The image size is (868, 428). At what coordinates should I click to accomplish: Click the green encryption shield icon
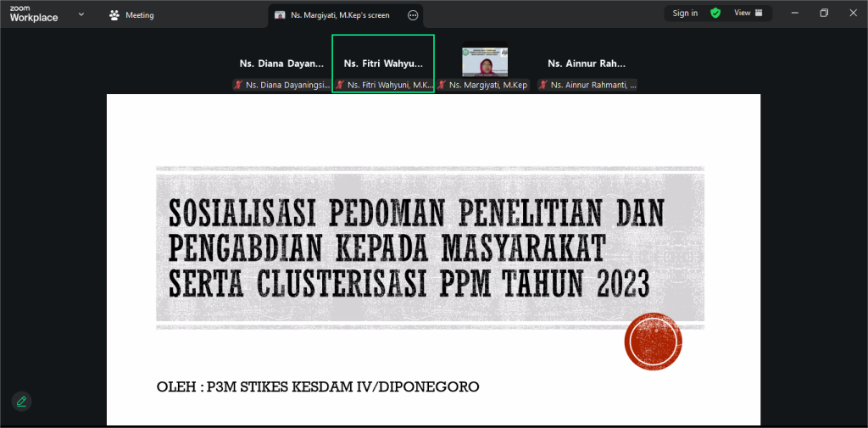pos(715,14)
